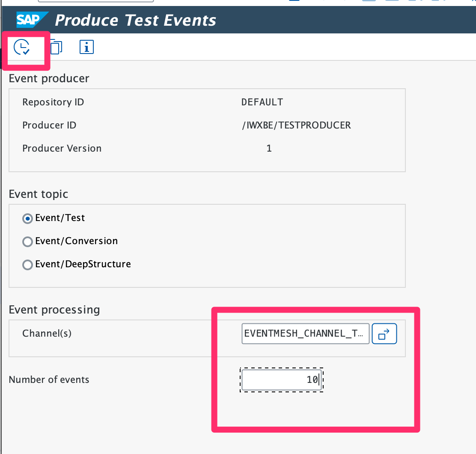Image resolution: width=476 pixels, height=454 pixels.
Task: Focus the Channel(s) input field
Action: [x=305, y=334]
